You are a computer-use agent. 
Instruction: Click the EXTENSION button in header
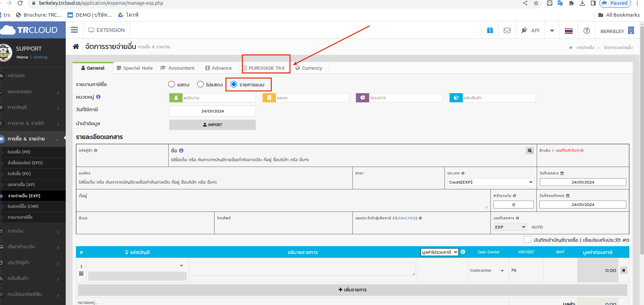click(x=107, y=30)
